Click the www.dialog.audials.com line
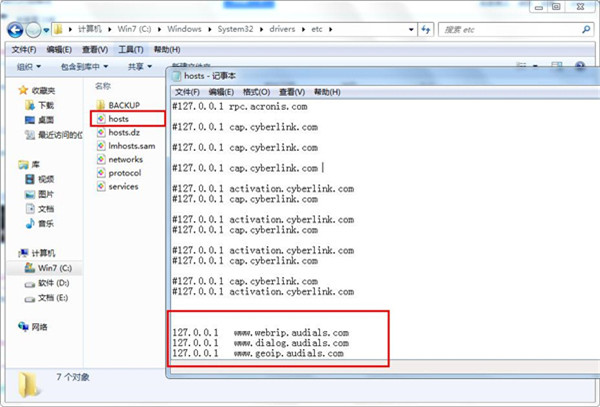 (x=260, y=343)
